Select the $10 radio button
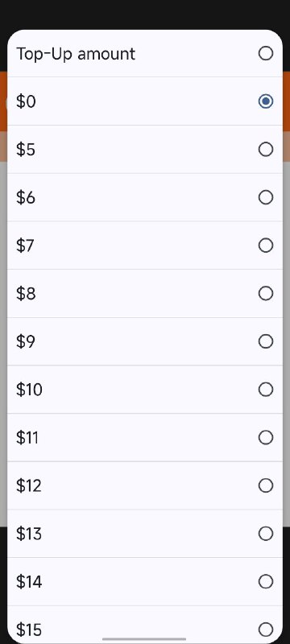 click(266, 390)
